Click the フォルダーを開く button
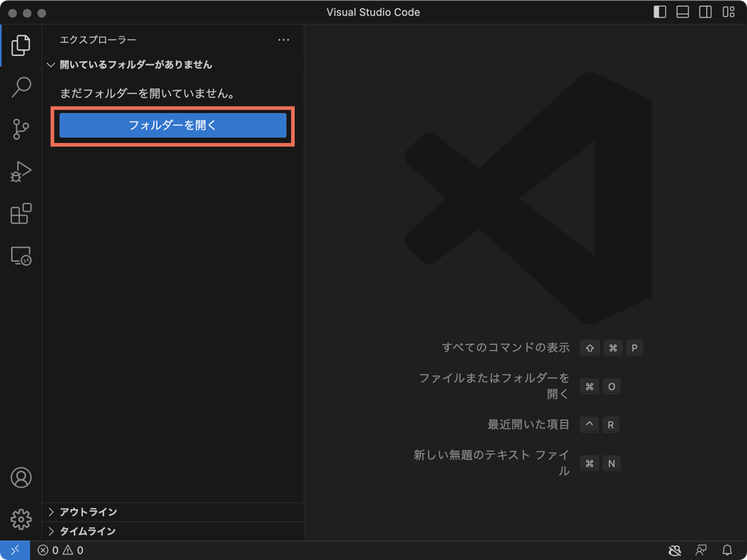The height and width of the screenshot is (560, 747). 173,125
